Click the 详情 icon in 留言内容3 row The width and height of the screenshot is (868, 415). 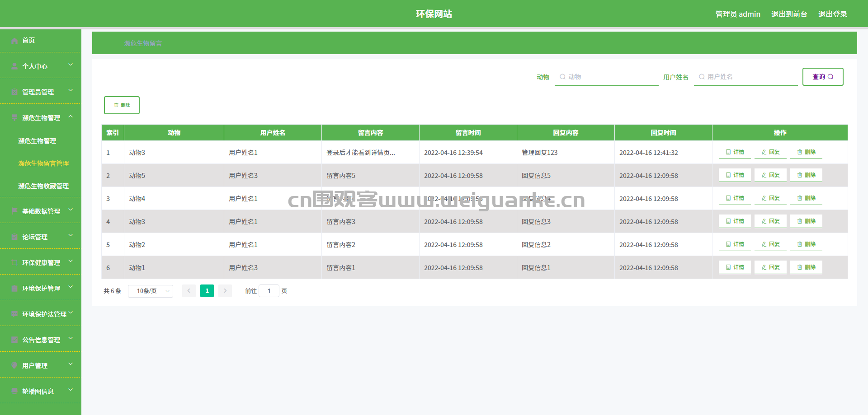(728, 221)
